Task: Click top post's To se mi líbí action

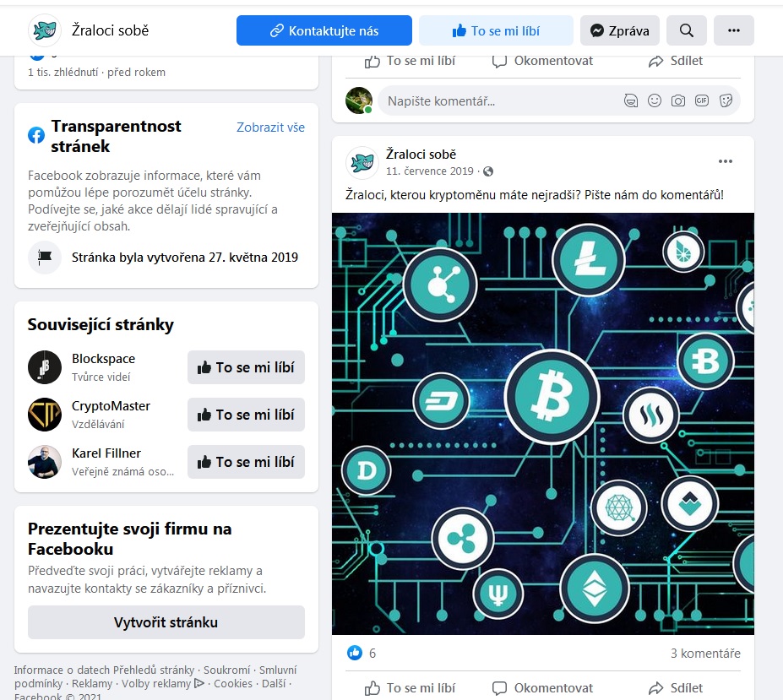Action: (410, 61)
